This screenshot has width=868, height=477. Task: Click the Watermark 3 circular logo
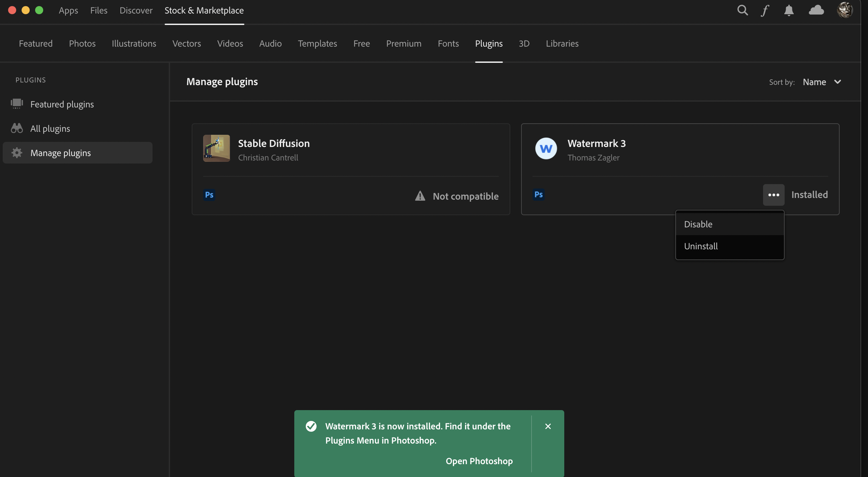[545, 148]
